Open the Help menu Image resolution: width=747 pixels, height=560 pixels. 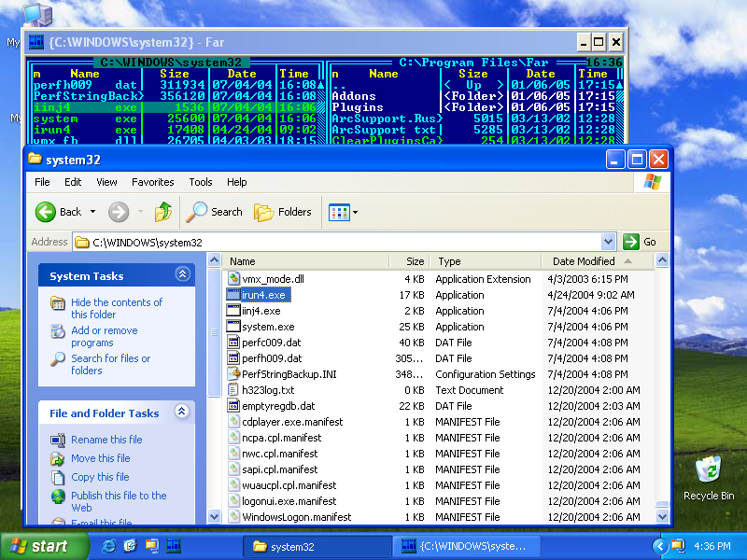(x=237, y=182)
